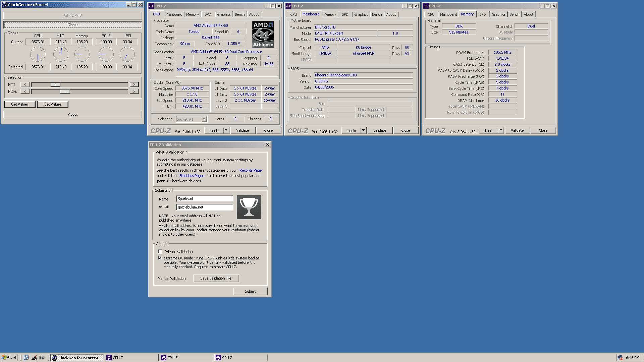Open the Start menu
Image resolution: width=644 pixels, height=362 pixels.
(x=9, y=358)
